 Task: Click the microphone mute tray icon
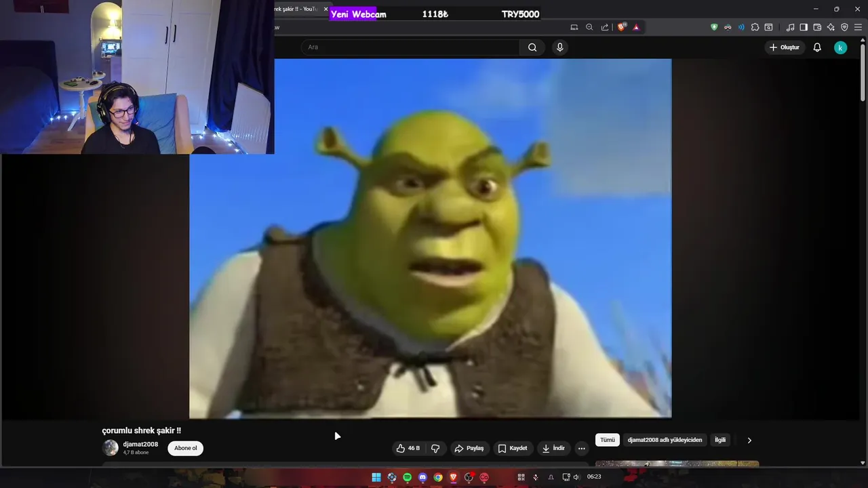point(536,477)
